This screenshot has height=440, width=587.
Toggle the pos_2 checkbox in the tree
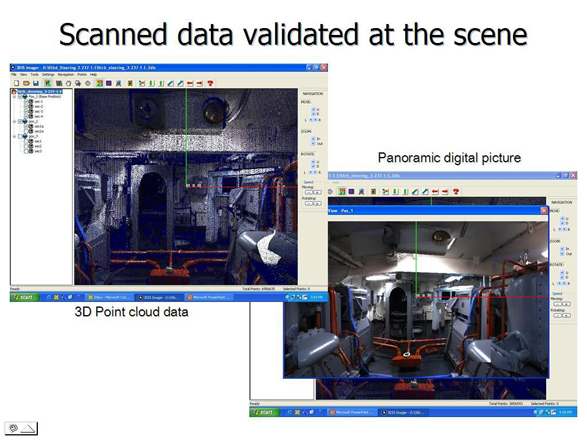pos(20,121)
